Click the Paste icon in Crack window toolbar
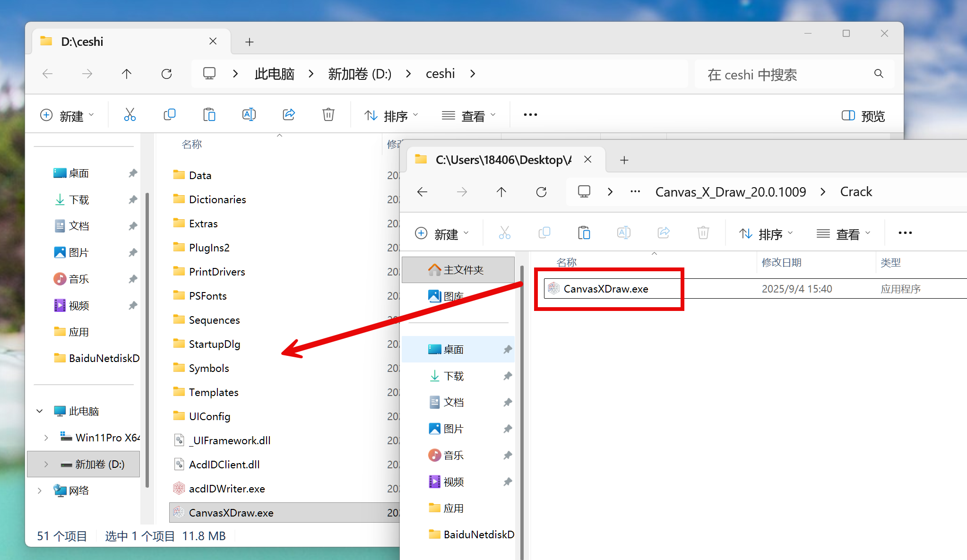The width and height of the screenshot is (967, 560). 584,233
